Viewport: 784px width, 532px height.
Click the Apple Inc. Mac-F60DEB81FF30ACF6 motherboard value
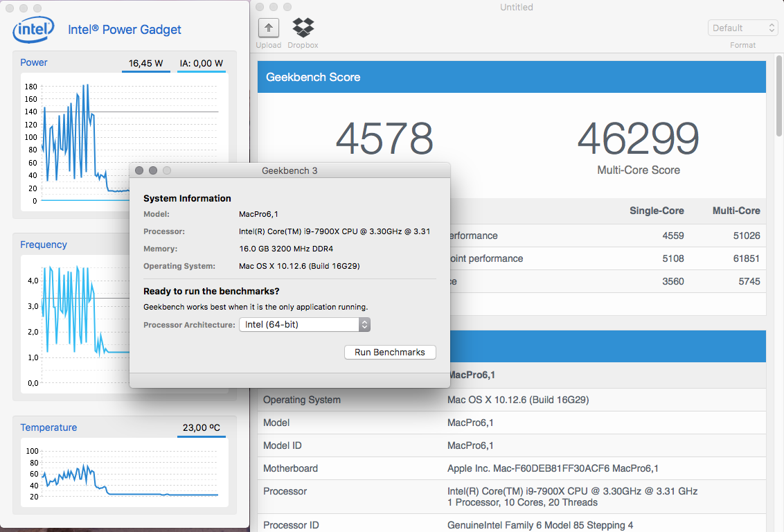click(553, 468)
